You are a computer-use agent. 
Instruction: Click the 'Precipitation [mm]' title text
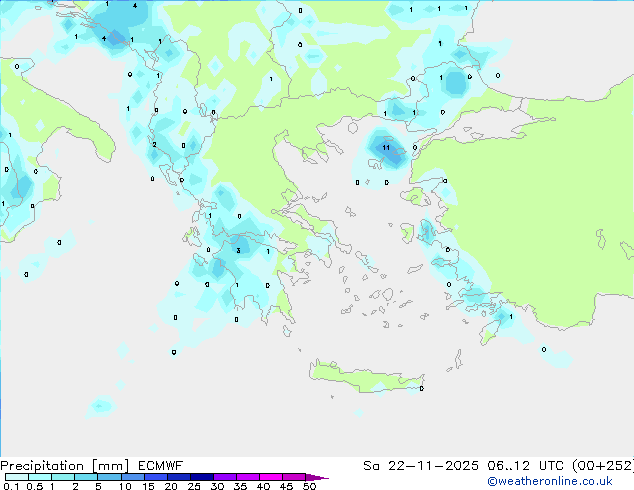pos(65,466)
